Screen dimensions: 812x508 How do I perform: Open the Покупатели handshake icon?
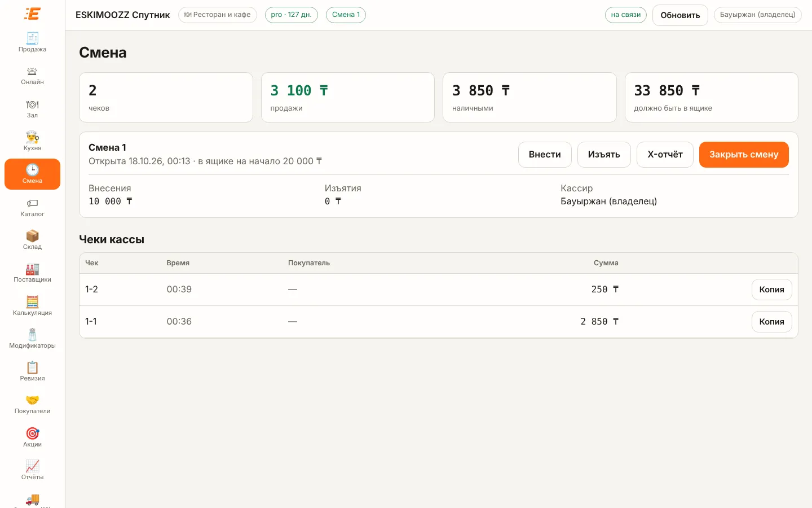32,400
